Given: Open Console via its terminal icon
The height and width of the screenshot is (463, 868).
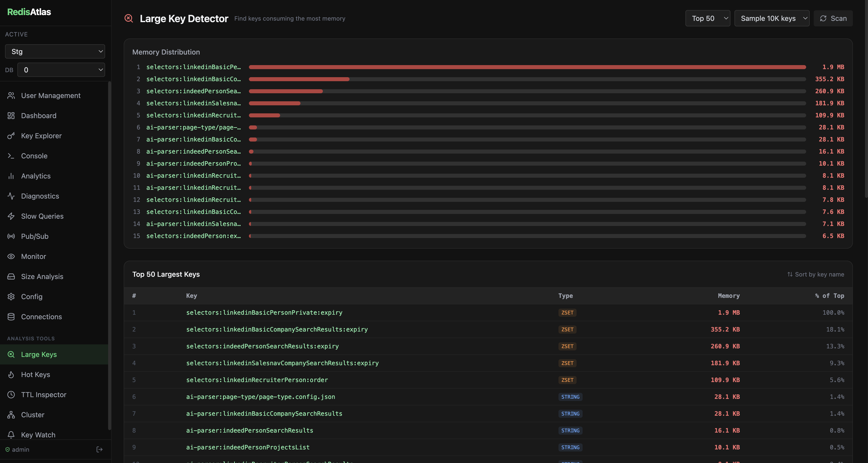Looking at the screenshot, I should point(11,156).
